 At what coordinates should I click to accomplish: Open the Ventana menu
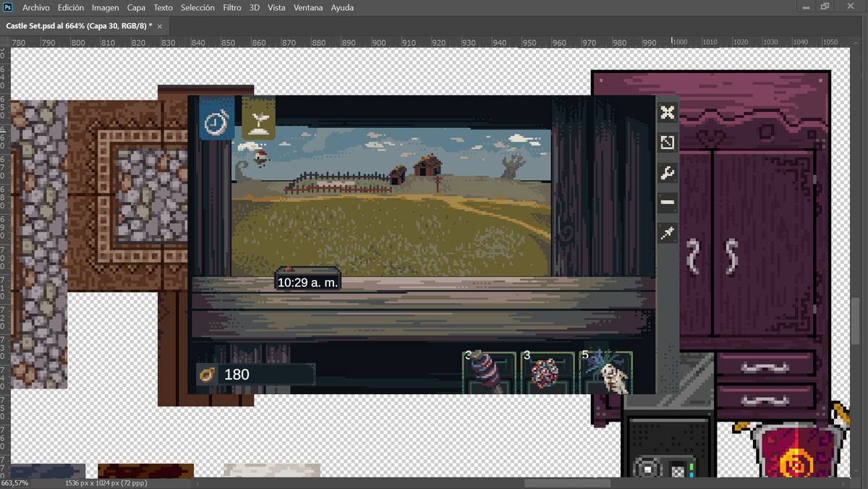pos(308,7)
